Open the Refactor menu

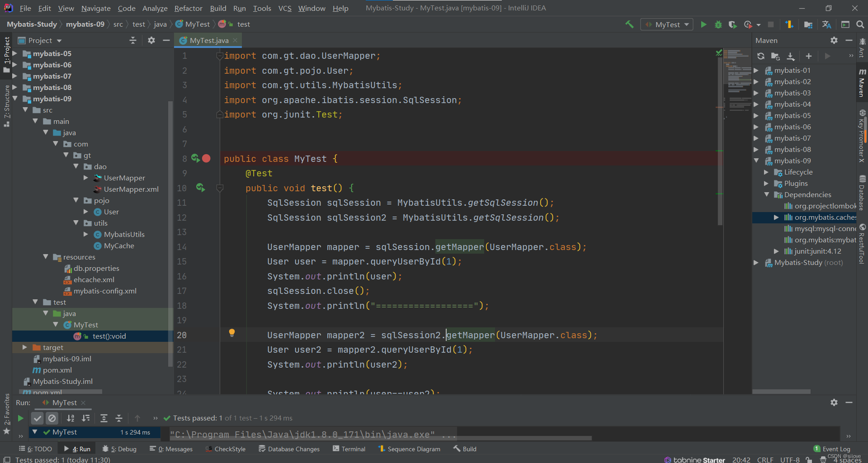tap(188, 8)
